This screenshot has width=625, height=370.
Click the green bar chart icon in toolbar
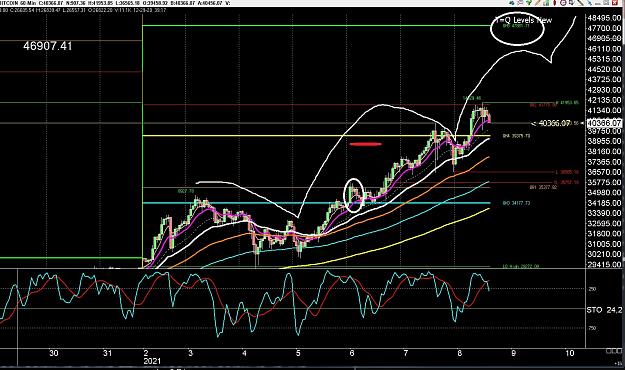[x=546, y=3]
